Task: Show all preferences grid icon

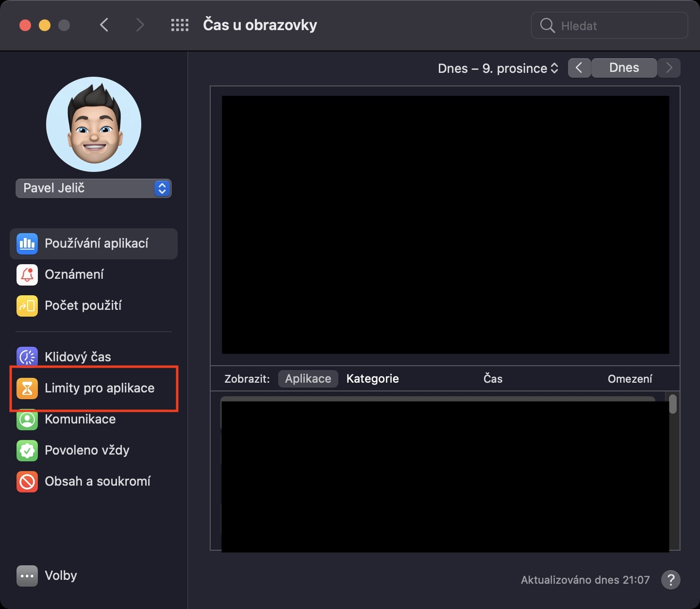Action: (x=180, y=25)
